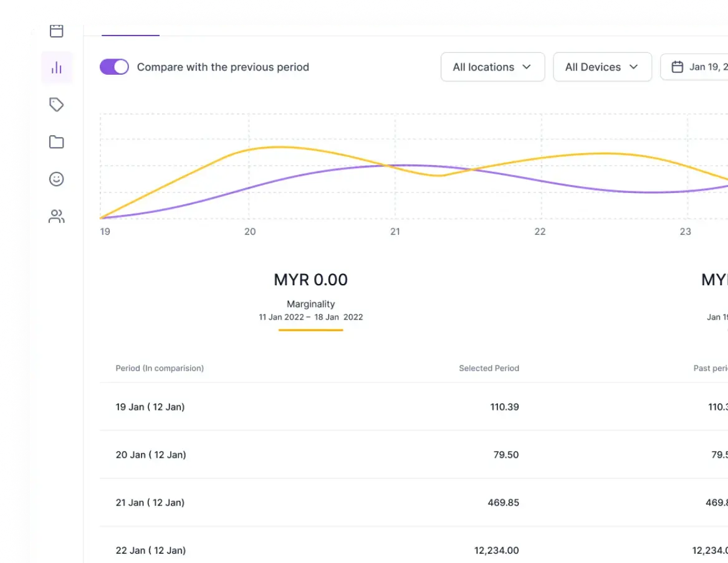This screenshot has width=728, height=563.
Task: Click the 12,234.00 value in 22 Jan row
Action: pyautogui.click(x=496, y=551)
